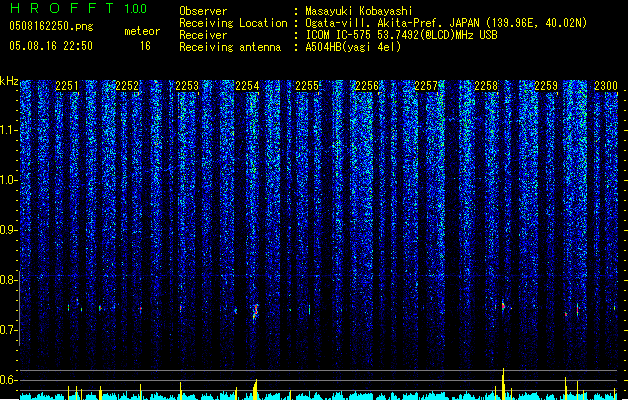Click the kHz axis unit label

click(x=9, y=81)
